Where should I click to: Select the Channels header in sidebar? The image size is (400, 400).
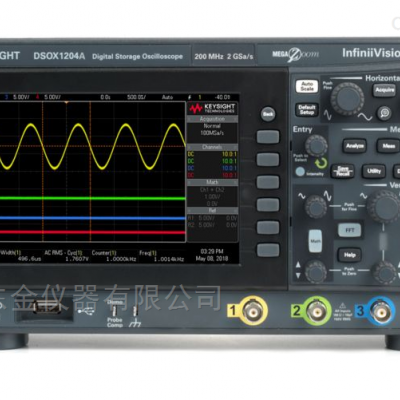pyautogui.click(x=212, y=147)
